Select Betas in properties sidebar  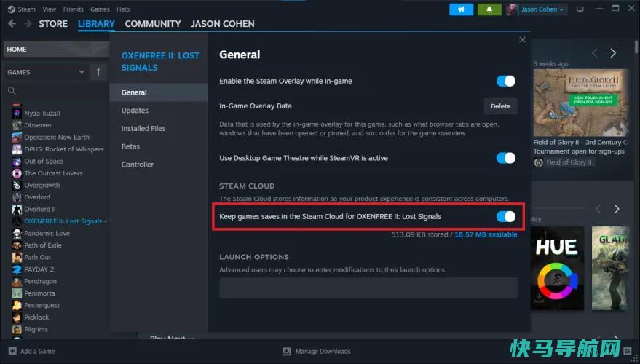point(159,146)
